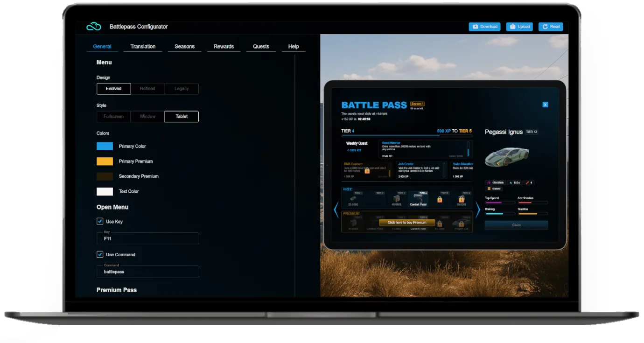
Task: Select the Combat Pistol Tier 4 reward
Action: pyautogui.click(x=418, y=199)
